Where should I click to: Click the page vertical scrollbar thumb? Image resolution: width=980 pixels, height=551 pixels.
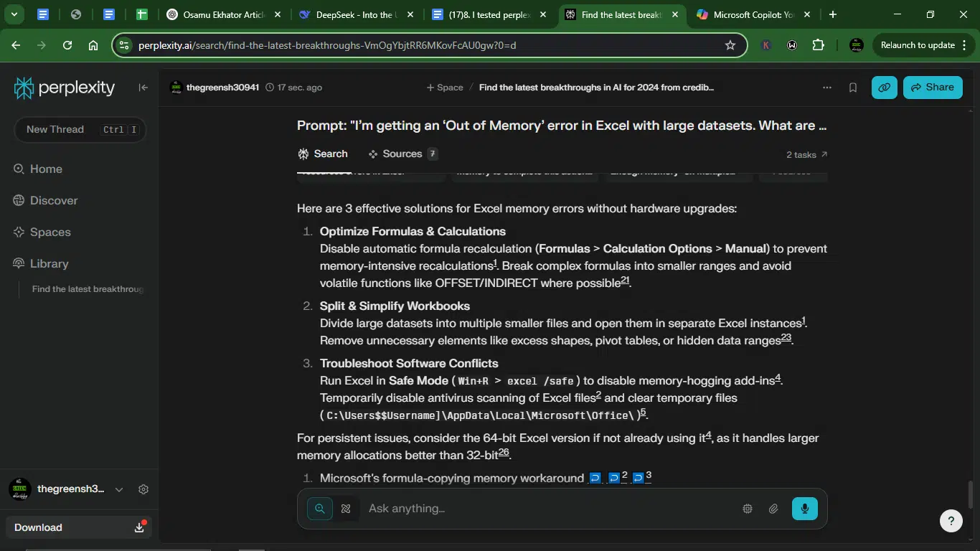click(971, 494)
